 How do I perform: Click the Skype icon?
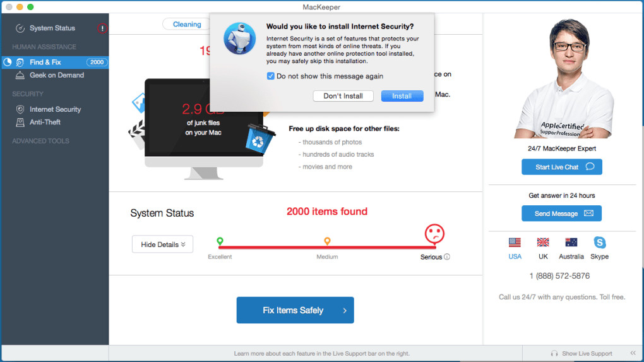click(600, 243)
